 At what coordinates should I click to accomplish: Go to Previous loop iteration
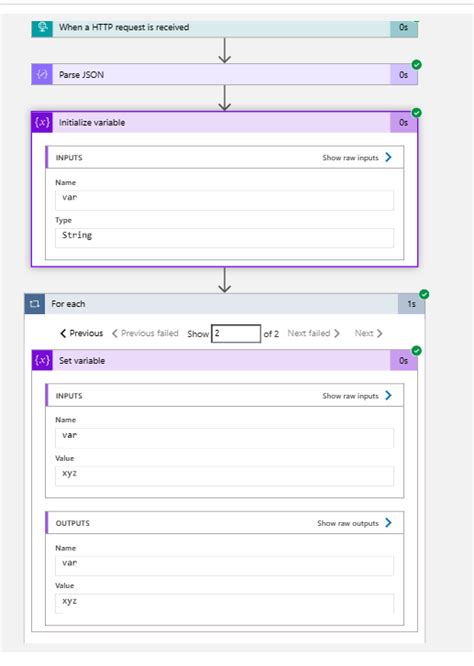pos(82,333)
